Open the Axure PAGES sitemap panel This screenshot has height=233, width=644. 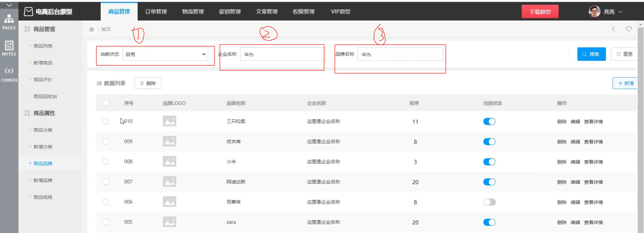click(x=9, y=22)
